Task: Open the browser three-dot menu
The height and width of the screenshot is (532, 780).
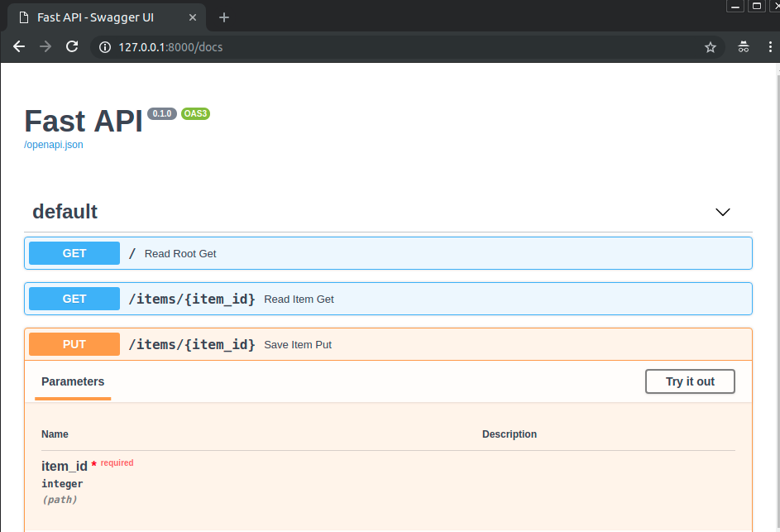Action: (x=769, y=47)
